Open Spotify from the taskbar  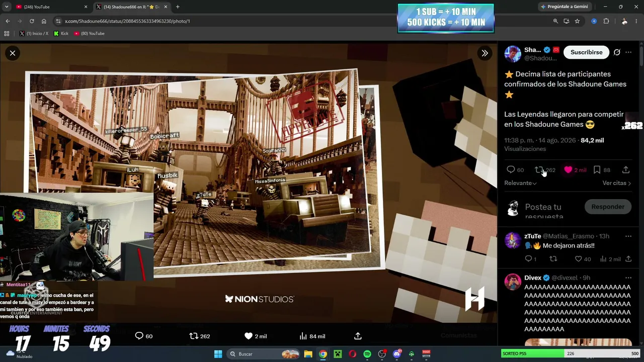tap(367, 354)
